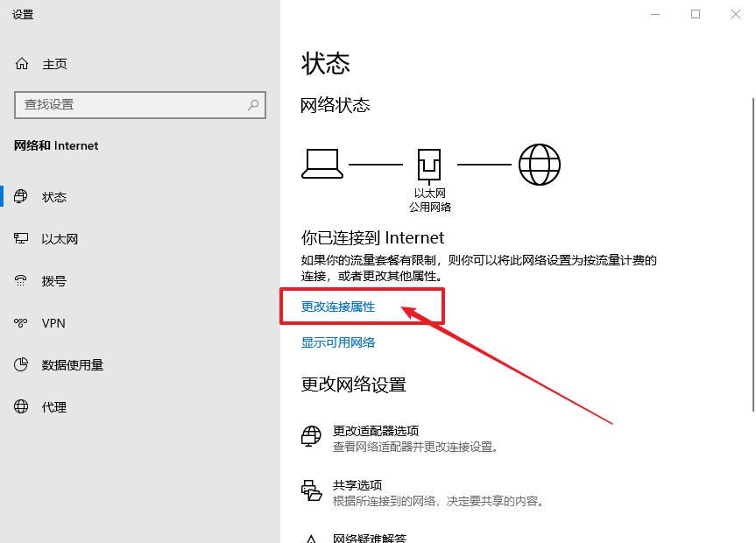Click the Internet globe in network diagram
Viewport: 756px width, 543px height.
[539, 164]
